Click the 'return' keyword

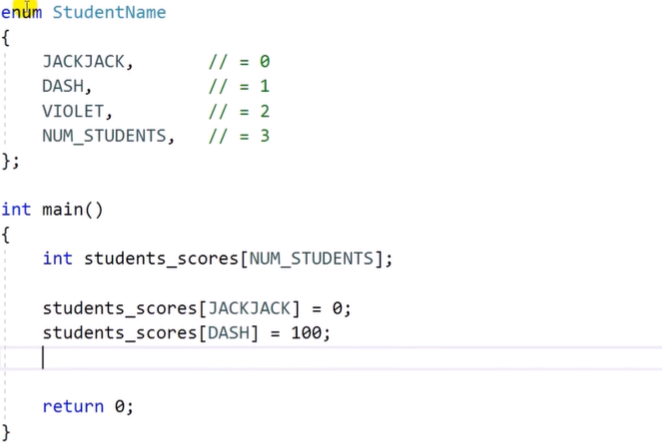pyautogui.click(x=73, y=406)
